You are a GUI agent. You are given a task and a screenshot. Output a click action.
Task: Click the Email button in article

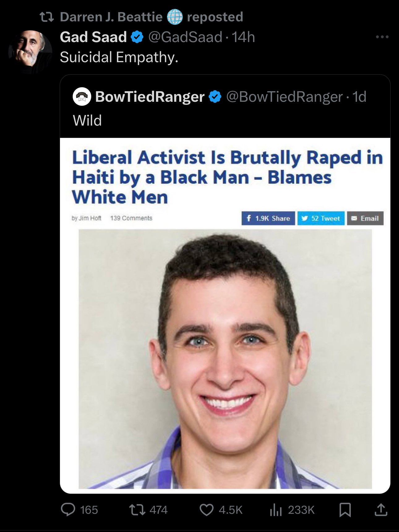pos(365,218)
